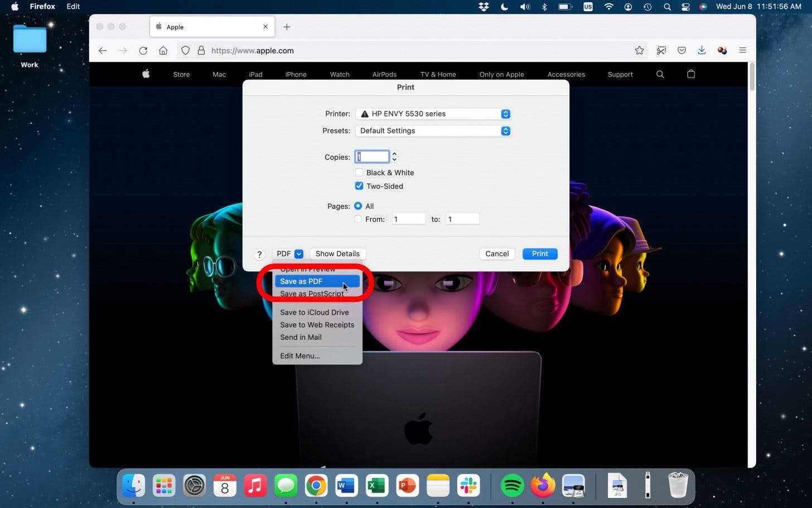Open the iPhone link in site navigation
Image resolution: width=812 pixels, height=508 pixels.
[x=296, y=74]
